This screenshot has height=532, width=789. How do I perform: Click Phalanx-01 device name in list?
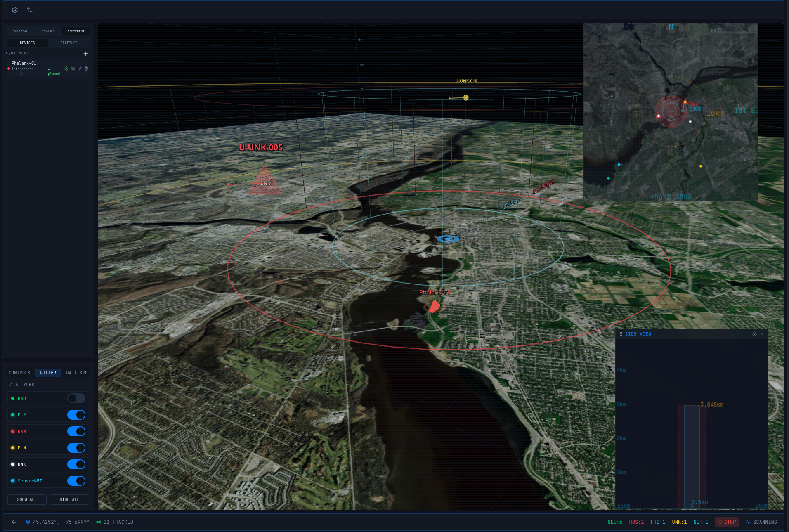[24, 63]
